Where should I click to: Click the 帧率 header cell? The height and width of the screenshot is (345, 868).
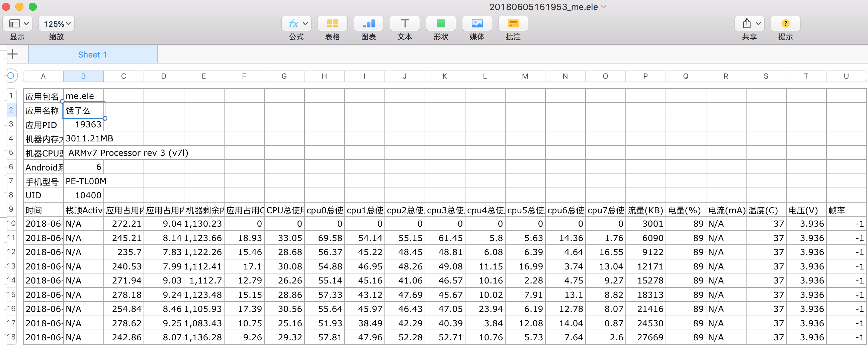tap(846, 210)
